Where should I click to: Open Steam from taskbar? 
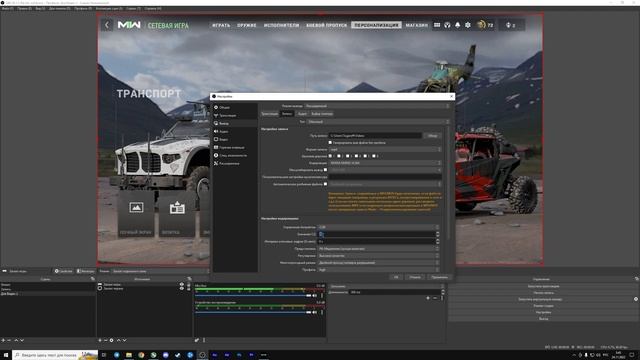click(178, 355)
